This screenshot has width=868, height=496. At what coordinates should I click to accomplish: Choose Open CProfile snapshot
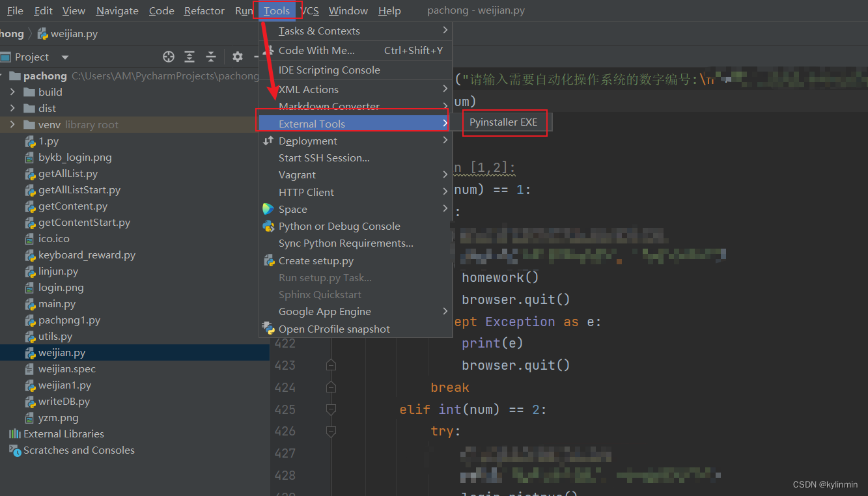356,329
